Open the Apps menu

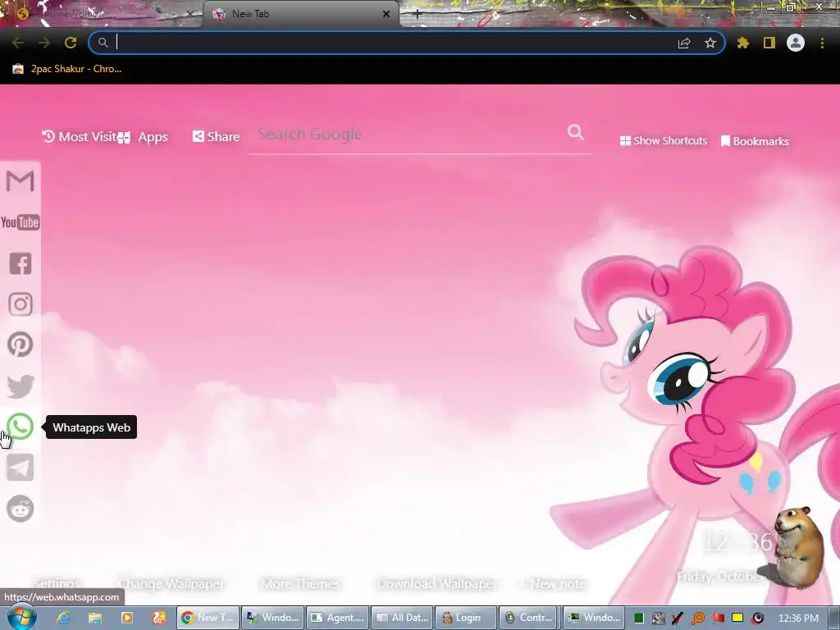144,137
